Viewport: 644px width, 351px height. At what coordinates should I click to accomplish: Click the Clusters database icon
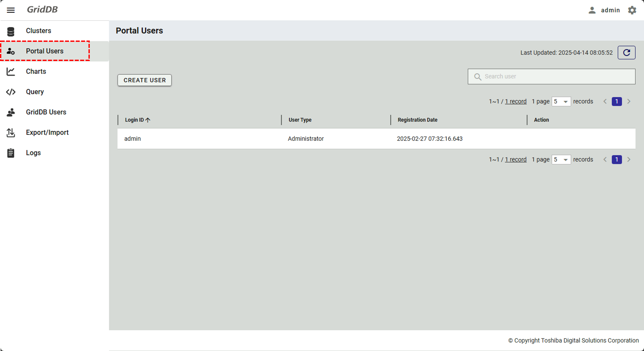pos(11,31)
